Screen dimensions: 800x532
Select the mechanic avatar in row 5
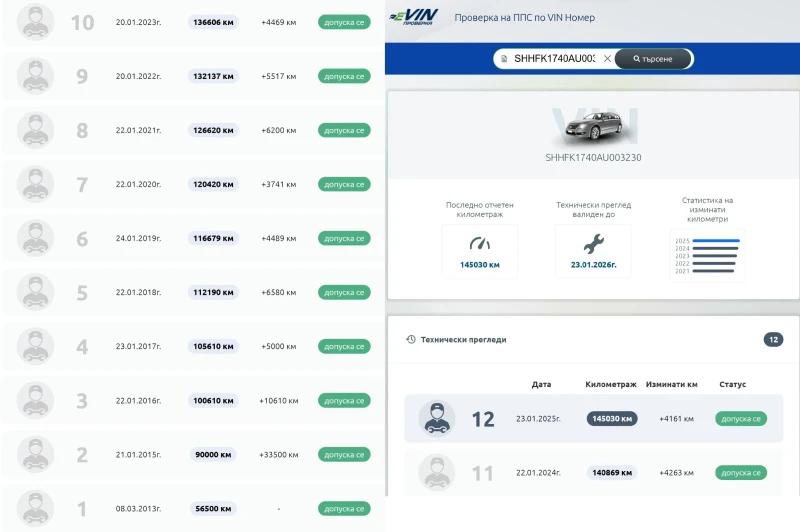(x=35, y=293)
